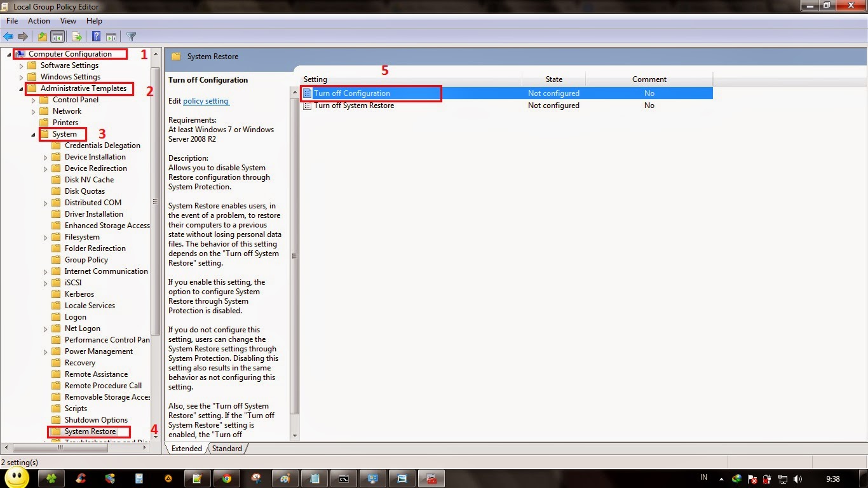Click the Back navigation arrow

(x=8, y=36)
